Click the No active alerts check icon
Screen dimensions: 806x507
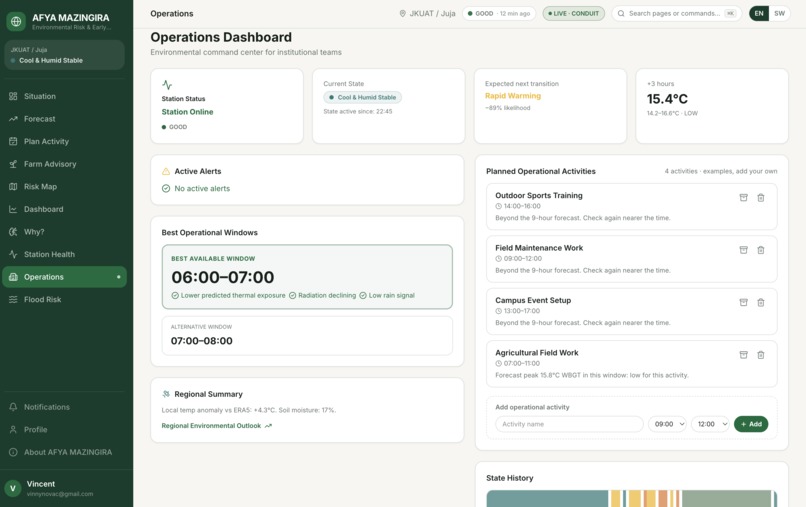coord(166,189)
